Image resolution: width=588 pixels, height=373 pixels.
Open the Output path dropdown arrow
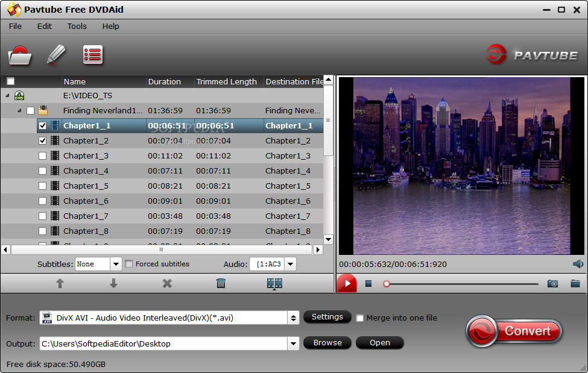[x=293, y=343]
